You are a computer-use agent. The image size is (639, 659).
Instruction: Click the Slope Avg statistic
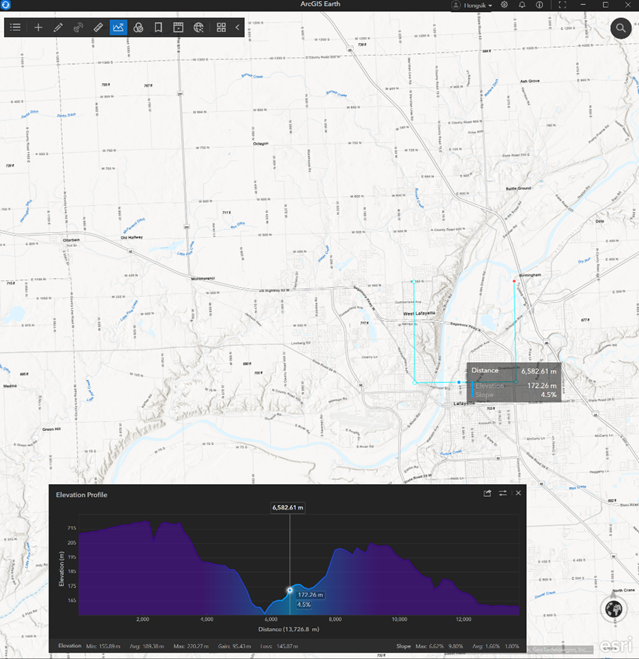click(496, 646)
